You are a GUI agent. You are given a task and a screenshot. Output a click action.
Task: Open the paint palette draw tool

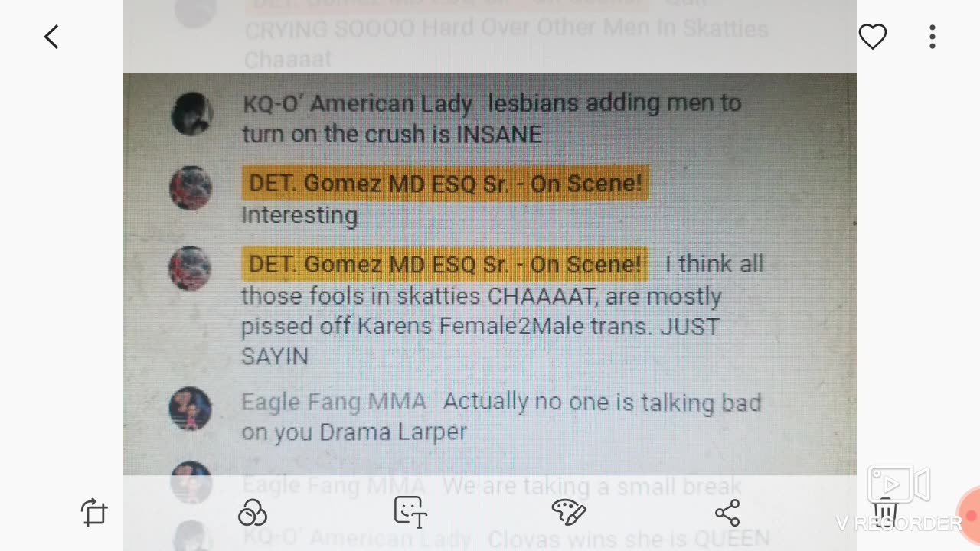pyautogui.click(x=569, y=512)
